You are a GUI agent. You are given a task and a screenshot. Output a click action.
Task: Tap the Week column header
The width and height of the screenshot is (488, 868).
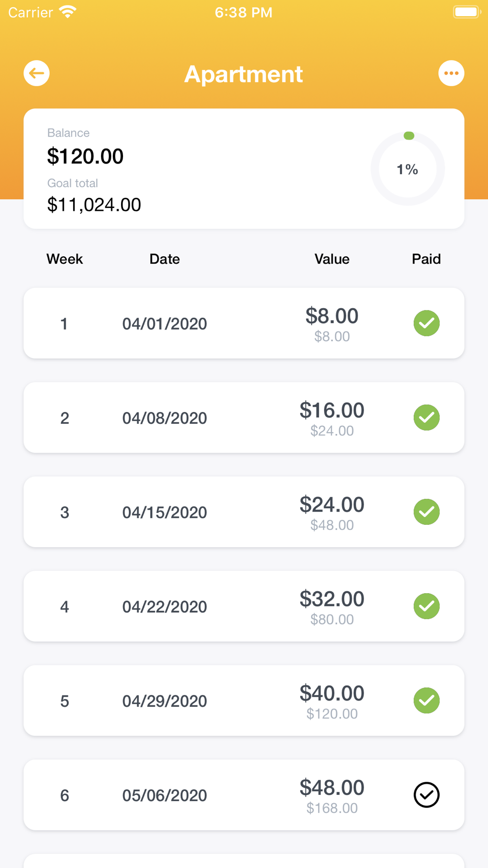[x=64, y=259]
